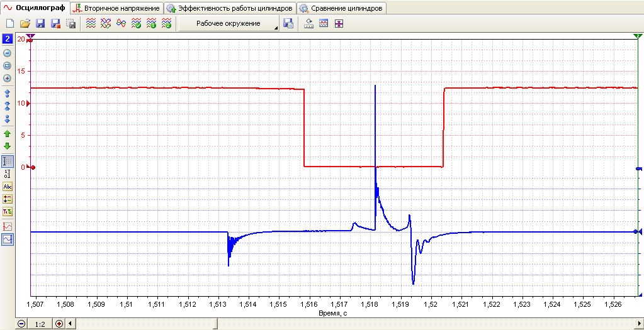Click the blue floppy save icon
Viewport: 644px width, 330px height.
click(x=40, y=23)
